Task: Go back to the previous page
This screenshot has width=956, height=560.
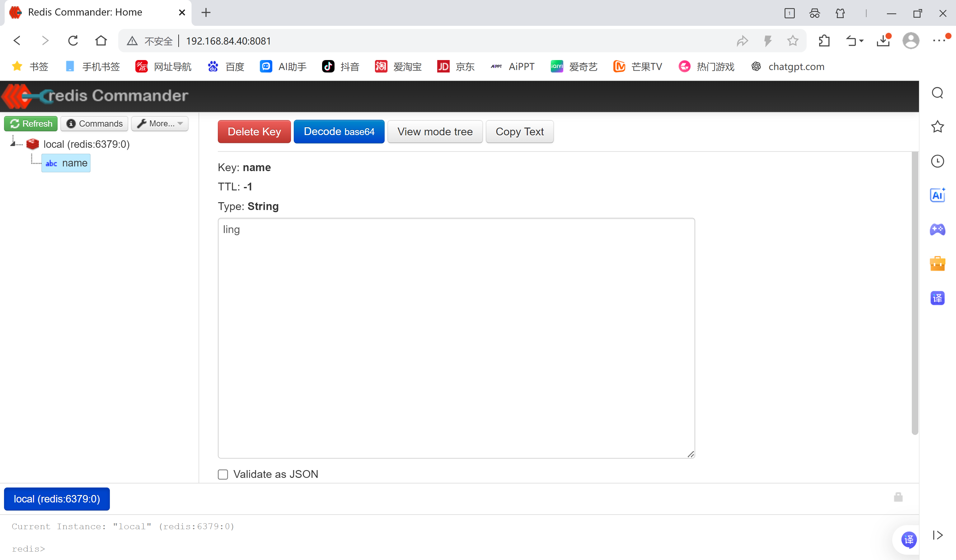Action: pos(17,40)
